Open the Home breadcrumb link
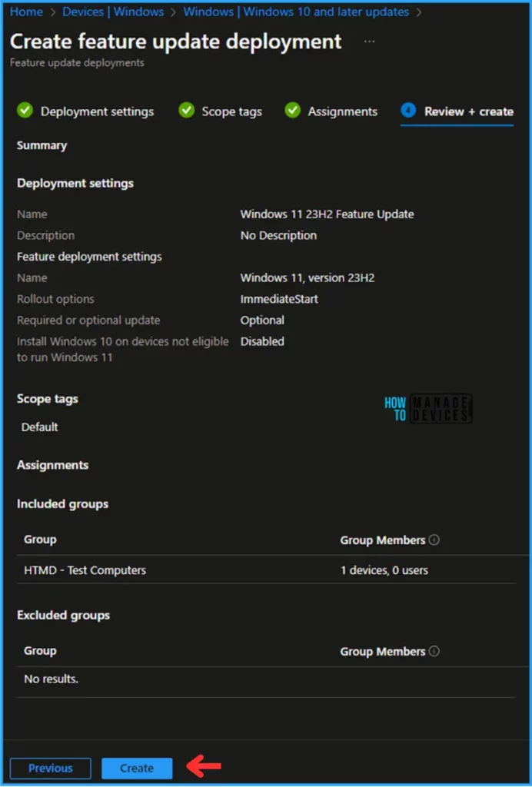This screenshot has width=532, height=787. [26, 12]
